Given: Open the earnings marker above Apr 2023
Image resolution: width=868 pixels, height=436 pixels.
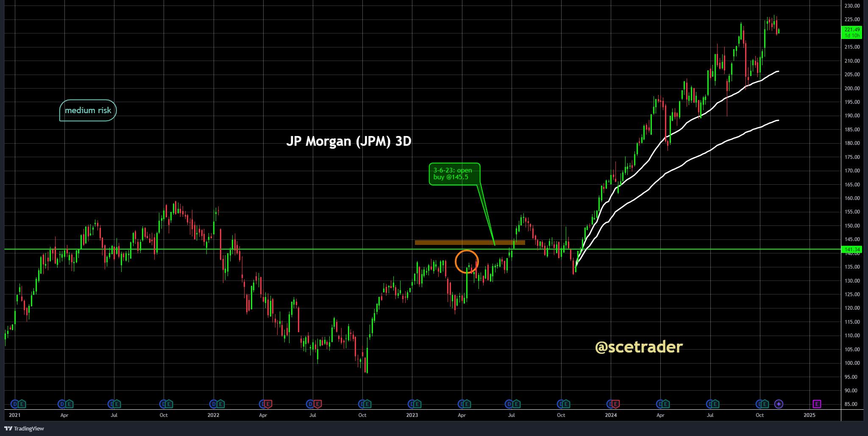Looking at the screenshot, I should [467, 404].
